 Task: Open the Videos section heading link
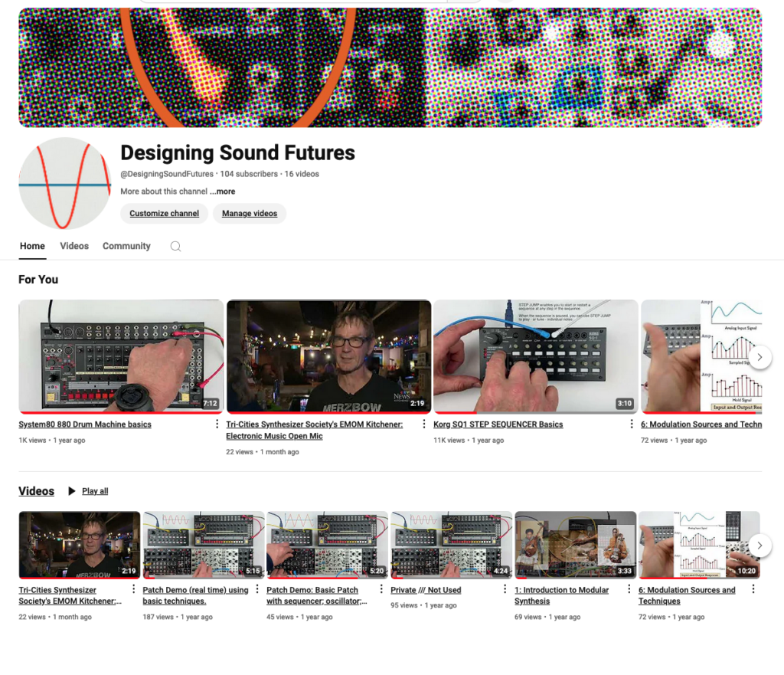tap(37, 491)
